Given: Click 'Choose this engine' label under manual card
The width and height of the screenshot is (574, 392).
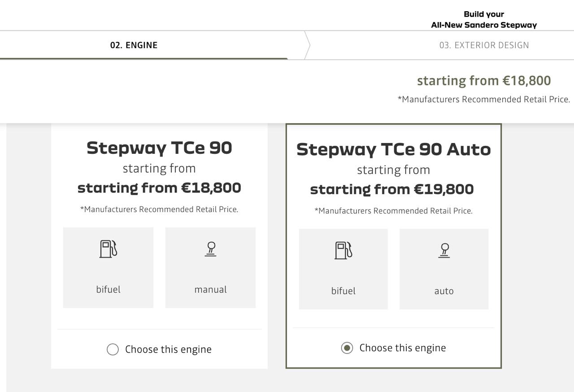Looking at the screenshot, I should [x=168, y=349].
